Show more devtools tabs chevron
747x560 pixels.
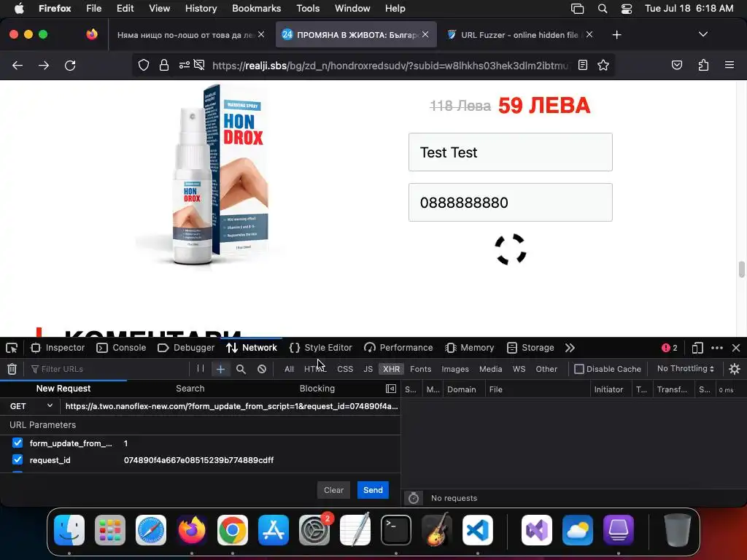point(570,348)
